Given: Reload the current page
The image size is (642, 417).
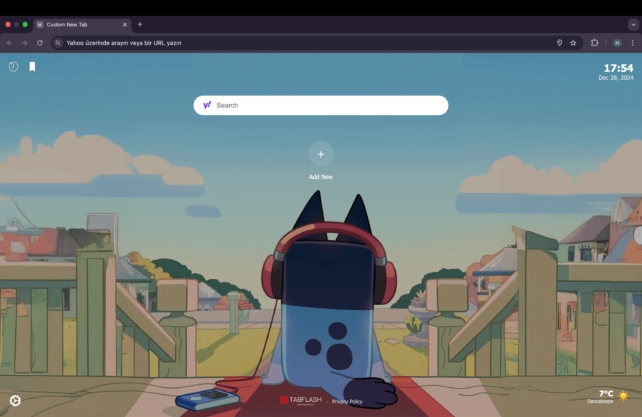Looking at the screenshot, I should (40, 43).
